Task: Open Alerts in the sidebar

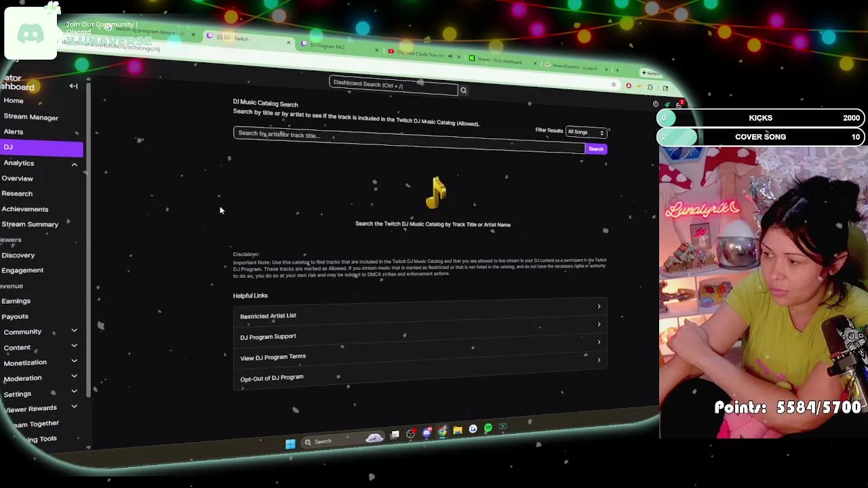Action: [13, 131]
